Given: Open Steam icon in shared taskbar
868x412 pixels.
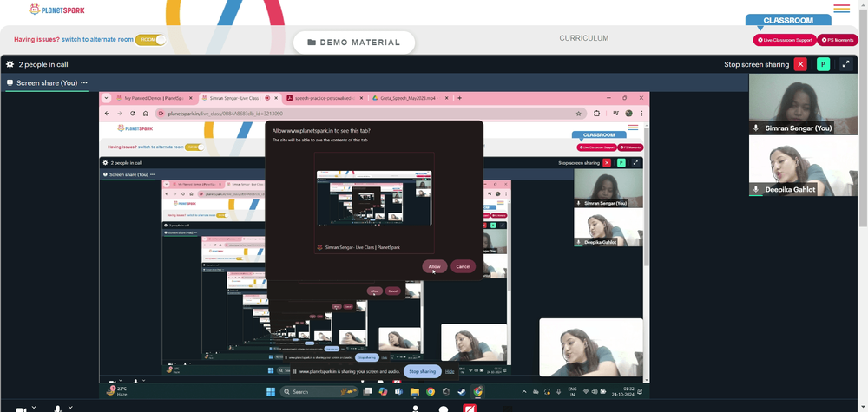Looking at the screenshot, I should click(461, 391).
